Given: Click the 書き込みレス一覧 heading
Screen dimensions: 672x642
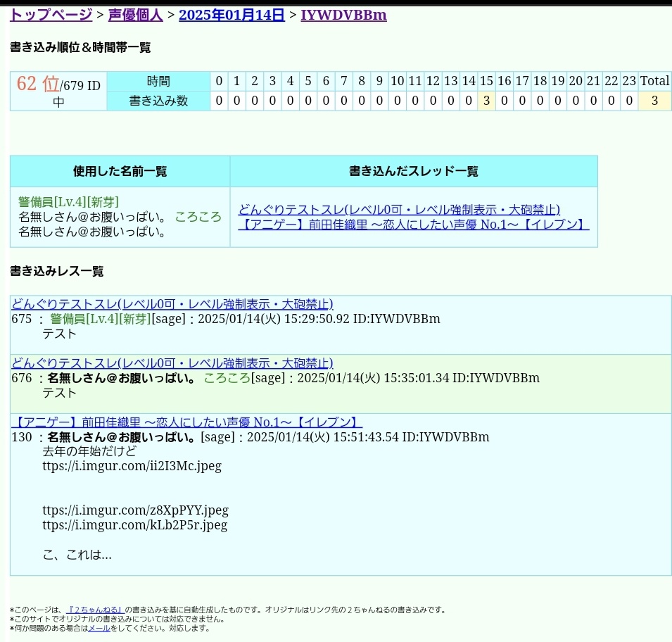Looking at the screenshot, I should pyautogui.click(x=56, y=271).
